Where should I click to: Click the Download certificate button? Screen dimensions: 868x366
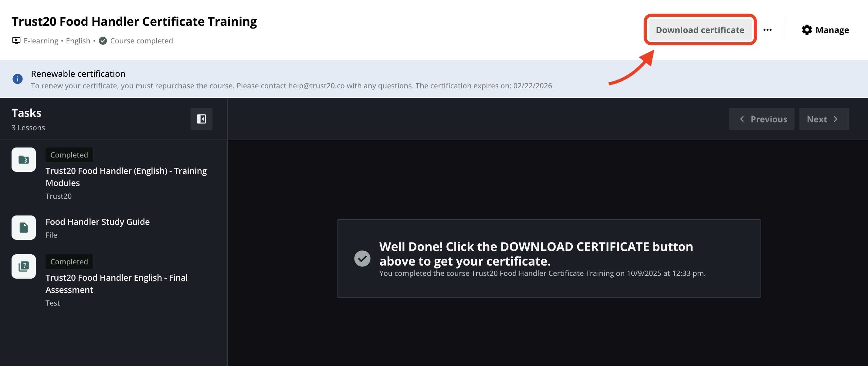click(700, 30)
